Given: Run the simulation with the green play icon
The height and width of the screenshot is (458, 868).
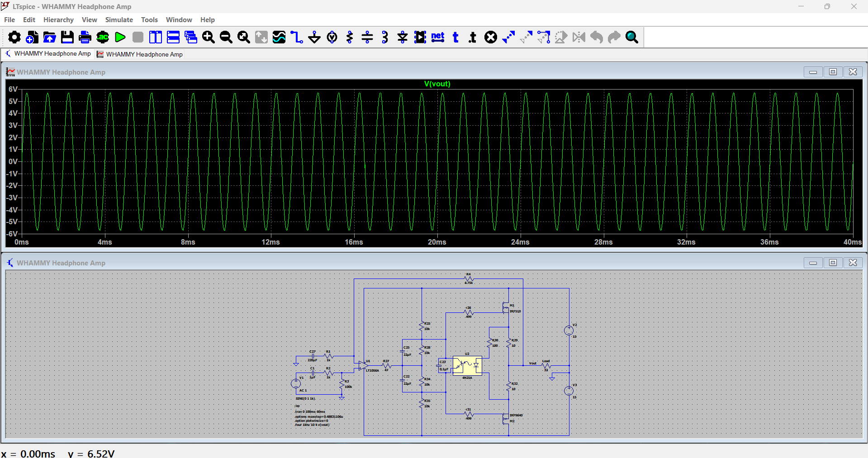Looking at the screenshot, I should click(120, 37).
